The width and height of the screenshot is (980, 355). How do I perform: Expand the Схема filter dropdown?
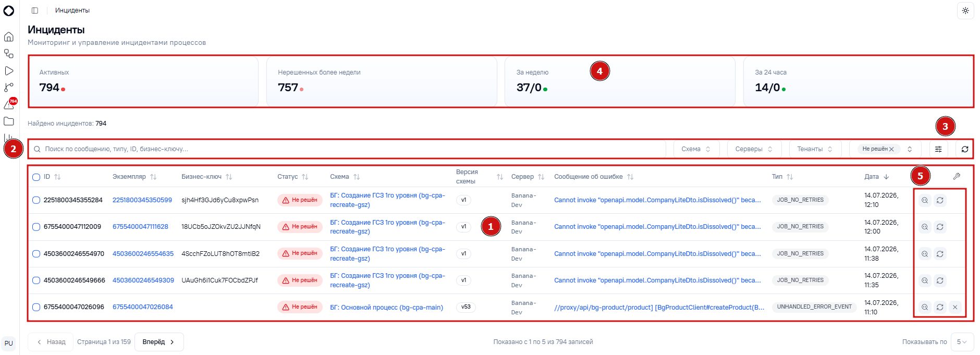coord(696,149)
